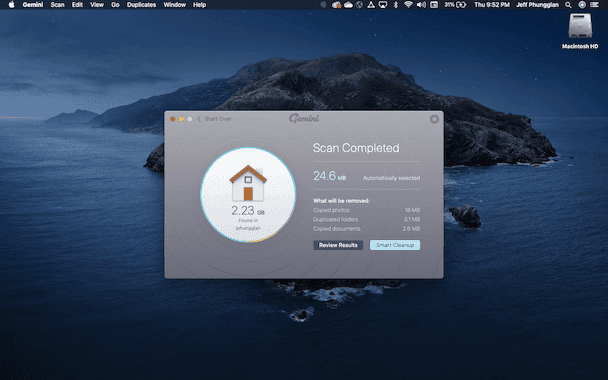Click the round X icon in the Gemini window
The image size is (608, 380).
[x=434, y=119]
